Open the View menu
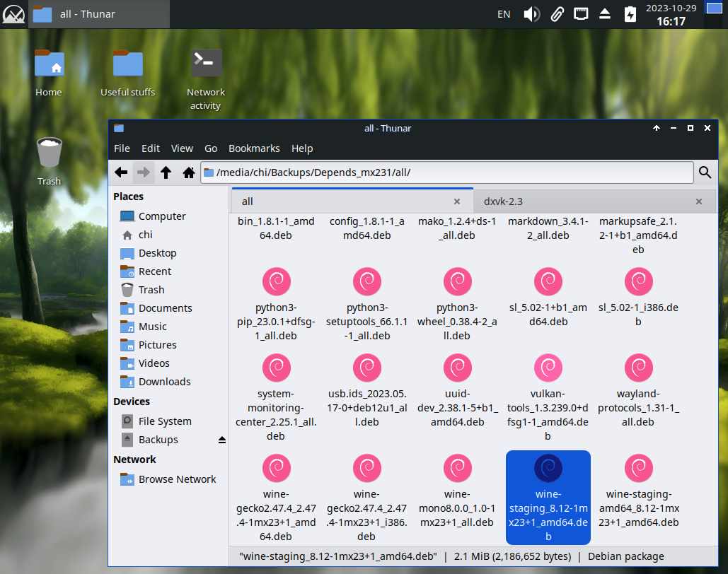This screenshot has height=574, width=728. click(182, 148)
